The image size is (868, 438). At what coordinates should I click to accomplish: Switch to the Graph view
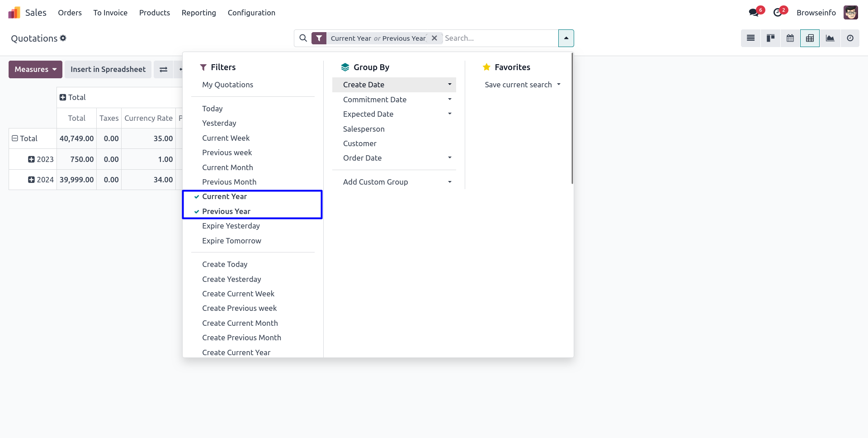click(830, 38)
